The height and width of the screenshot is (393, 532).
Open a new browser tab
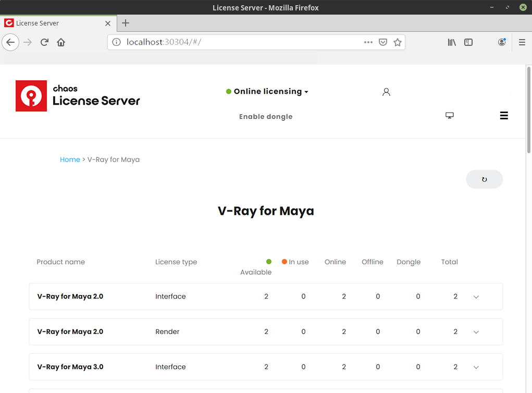pyautogui.click(x=126, y=23)
